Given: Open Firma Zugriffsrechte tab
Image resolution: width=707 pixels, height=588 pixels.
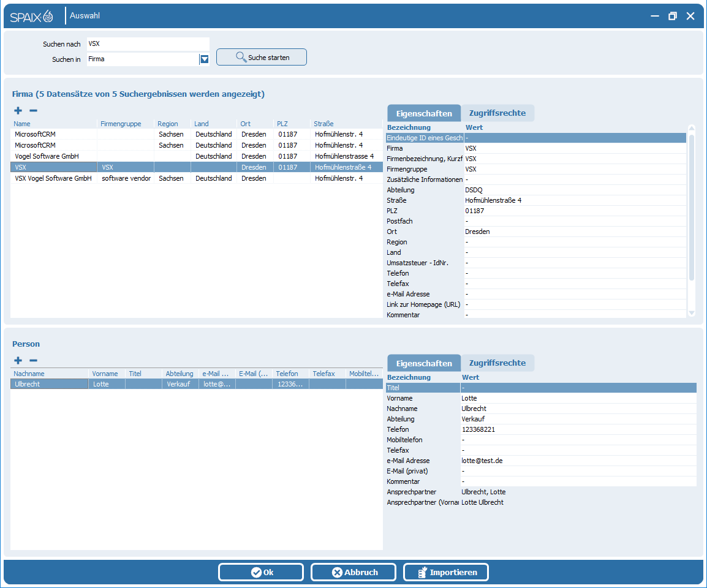Looking at the screenshot, I should tap(497, 113).
